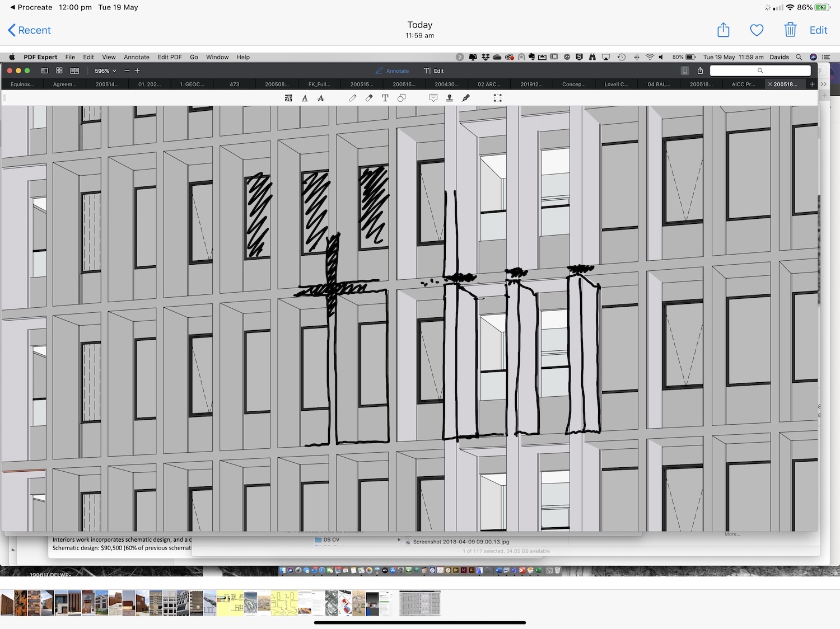Favorite the photo with heart icon
Viewport: 840px width, 629px height.
757,30
